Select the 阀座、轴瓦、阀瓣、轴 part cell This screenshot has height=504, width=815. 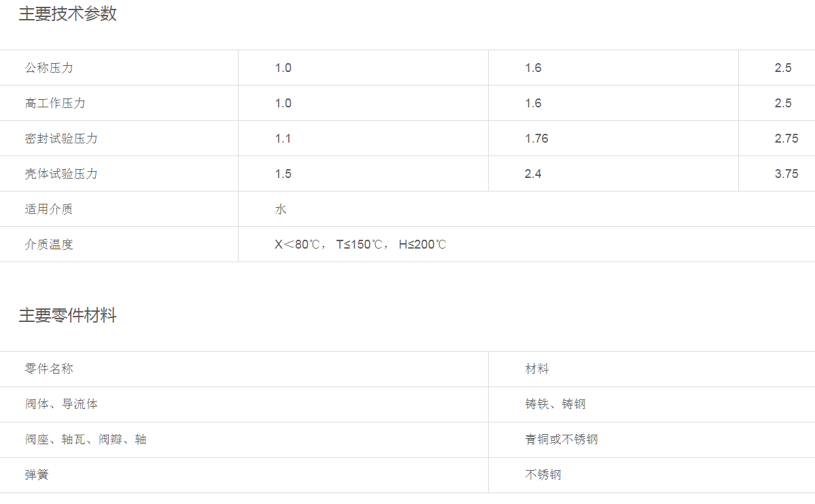86,439
